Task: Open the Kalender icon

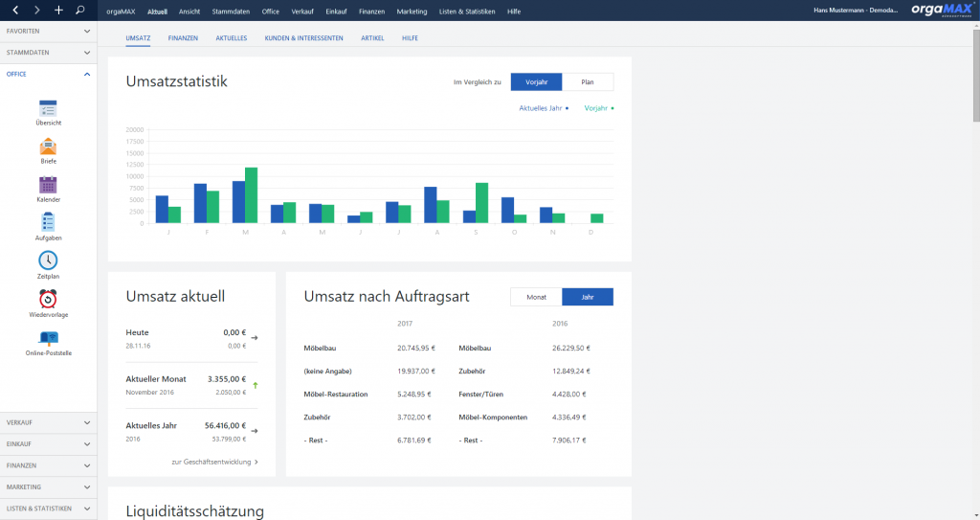Action: (x=48, y=185)
